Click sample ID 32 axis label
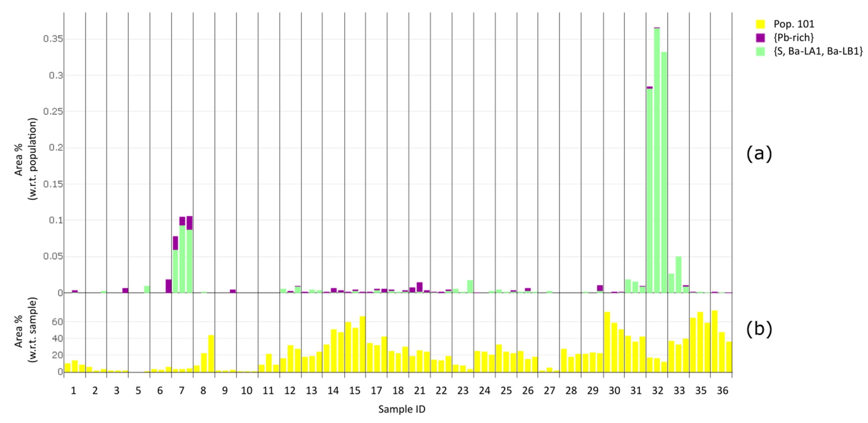868x423 pixels. [657, 391]
